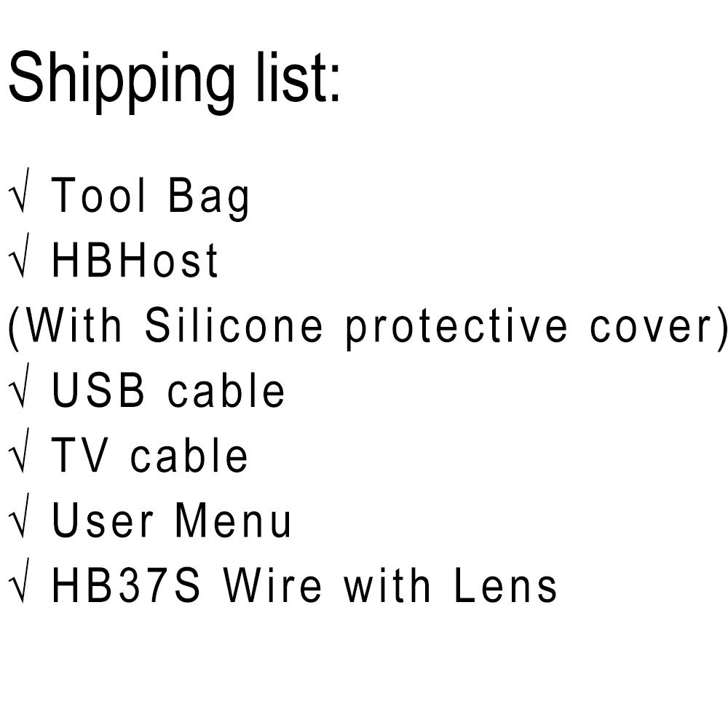The image size is (728, 728).
Task: Select the word Wire
Action: pyautogui.click(x=272, y=586)
